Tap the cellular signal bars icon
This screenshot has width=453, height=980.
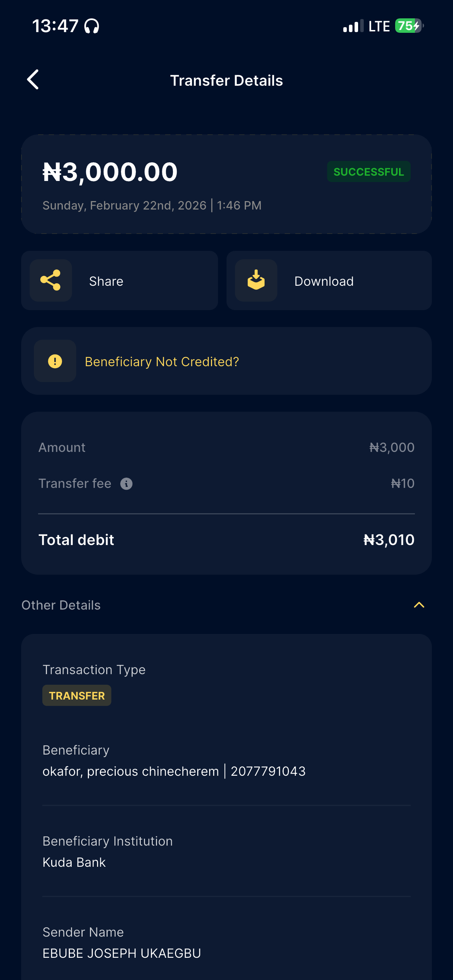pyautogui.click(x=352, y=26)
